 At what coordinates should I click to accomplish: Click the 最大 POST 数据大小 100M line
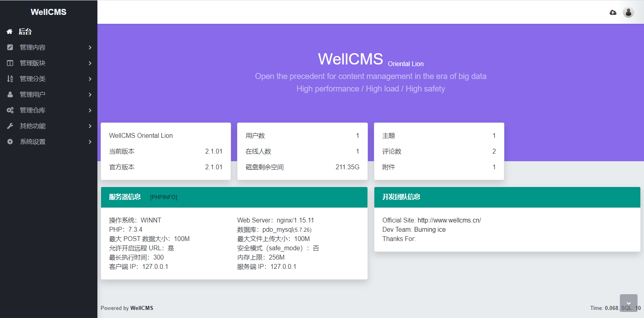point(149,239)
